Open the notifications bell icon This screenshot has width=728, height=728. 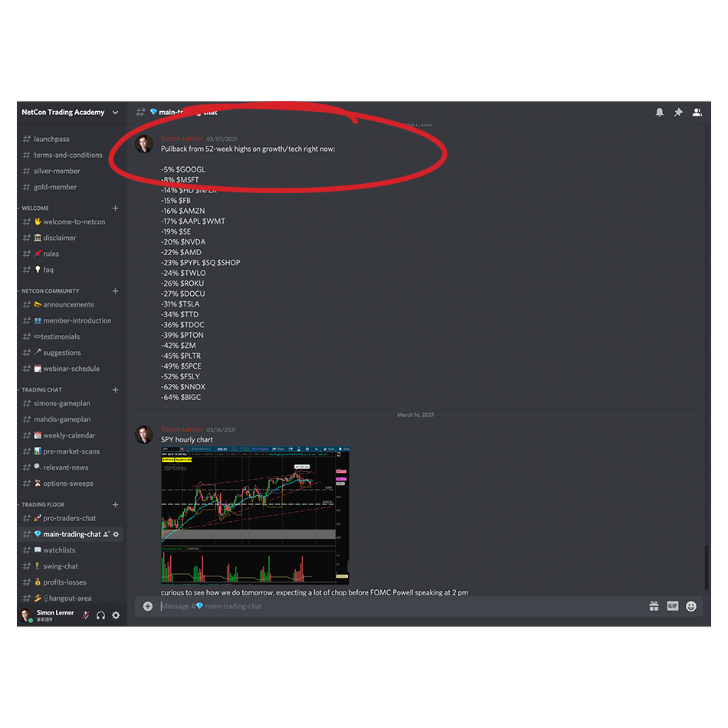click(660, 112)
